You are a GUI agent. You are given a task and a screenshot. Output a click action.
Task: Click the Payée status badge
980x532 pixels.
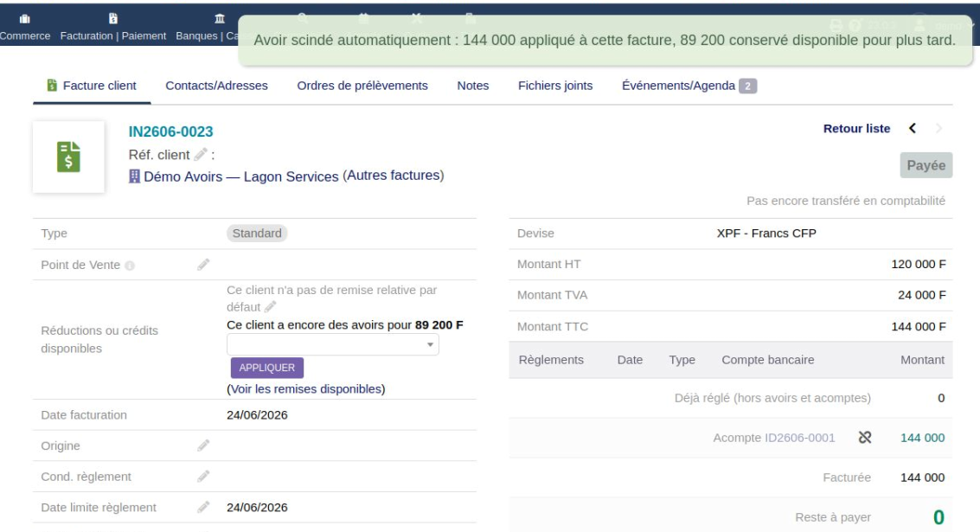coord(926,165)
